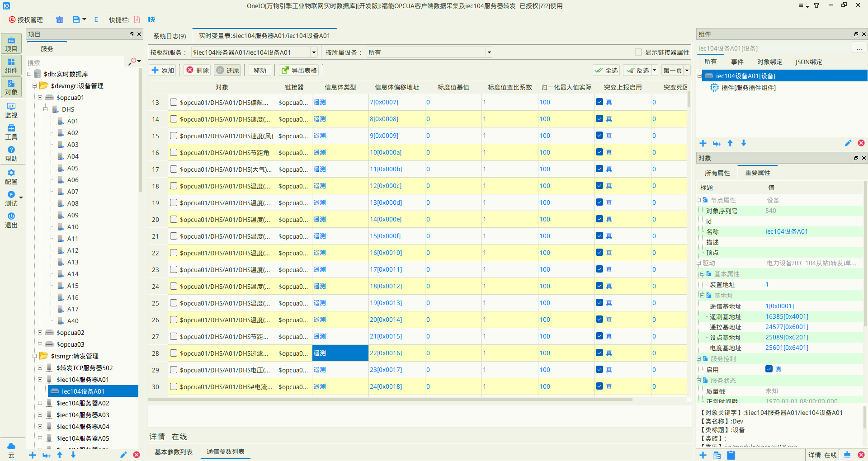Viewport: 868px width, 461px height.
Task: Open the 配置 settings sidebar icon
Action: pyautogui.click(x=11, y=177)
